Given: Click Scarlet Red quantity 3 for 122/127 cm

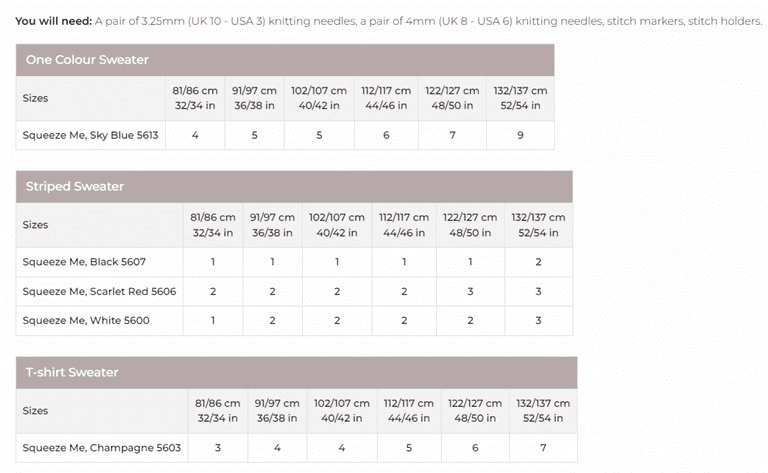Looking at the screenshot, I should (470, 291).
